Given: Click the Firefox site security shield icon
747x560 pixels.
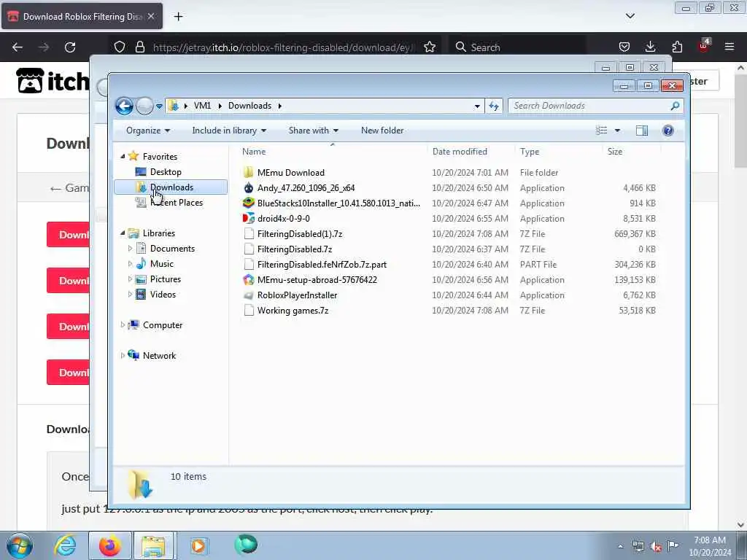Looking at the screenshot, I should click(x=120, y=47).
